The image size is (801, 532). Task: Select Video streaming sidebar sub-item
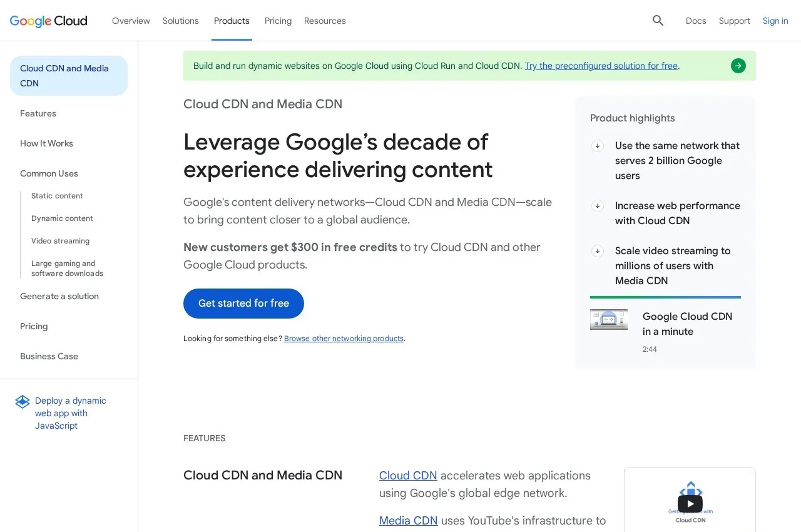60,241
